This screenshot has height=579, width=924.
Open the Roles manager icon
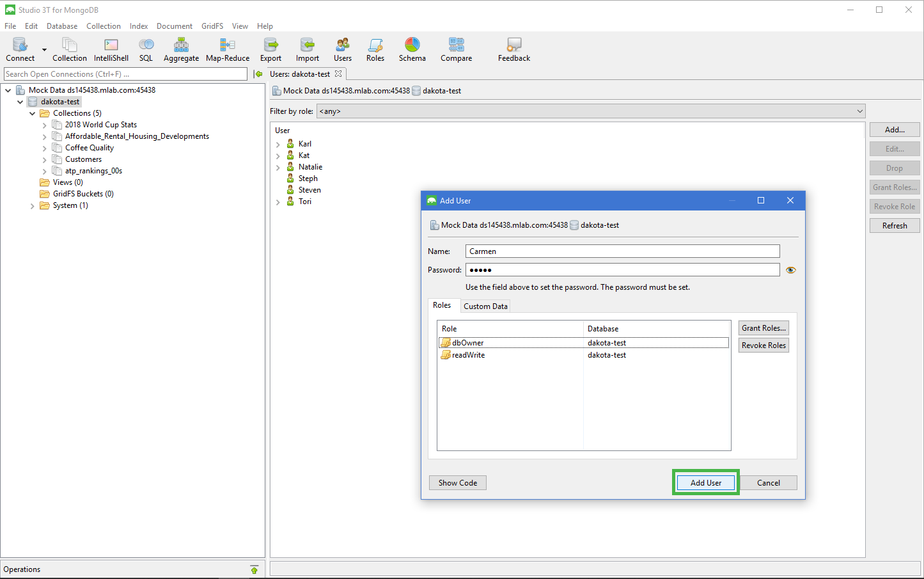(x=375, y=49)
